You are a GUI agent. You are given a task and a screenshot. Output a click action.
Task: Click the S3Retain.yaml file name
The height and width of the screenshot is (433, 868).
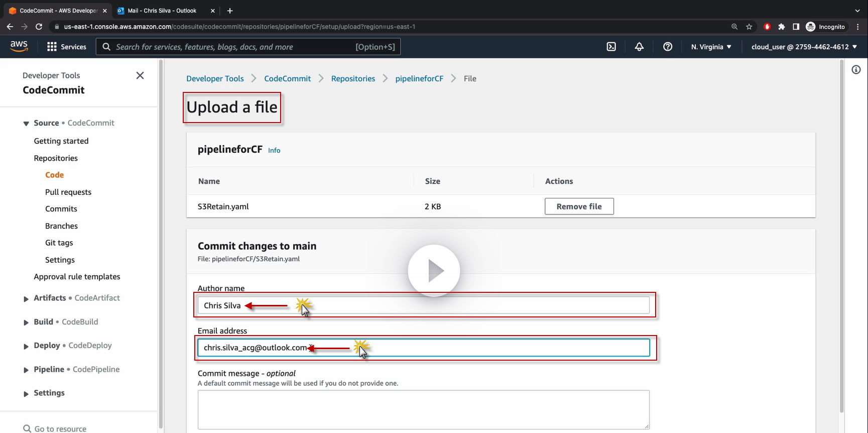pyautogui.click(x=223, y=206)
